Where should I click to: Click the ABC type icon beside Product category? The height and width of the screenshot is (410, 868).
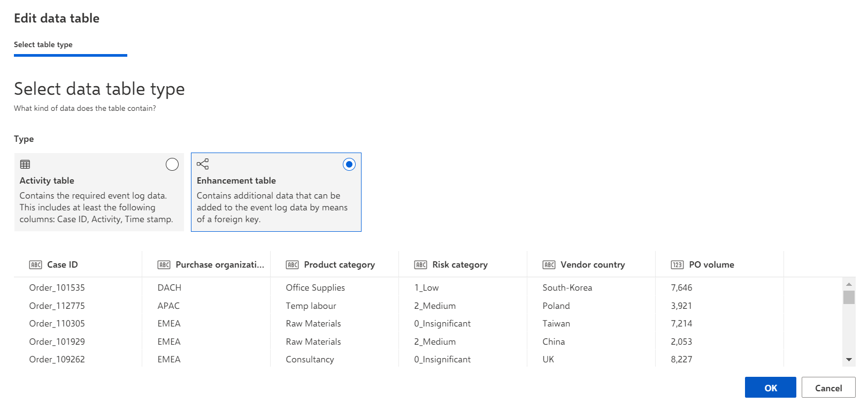tap(293, 265)
